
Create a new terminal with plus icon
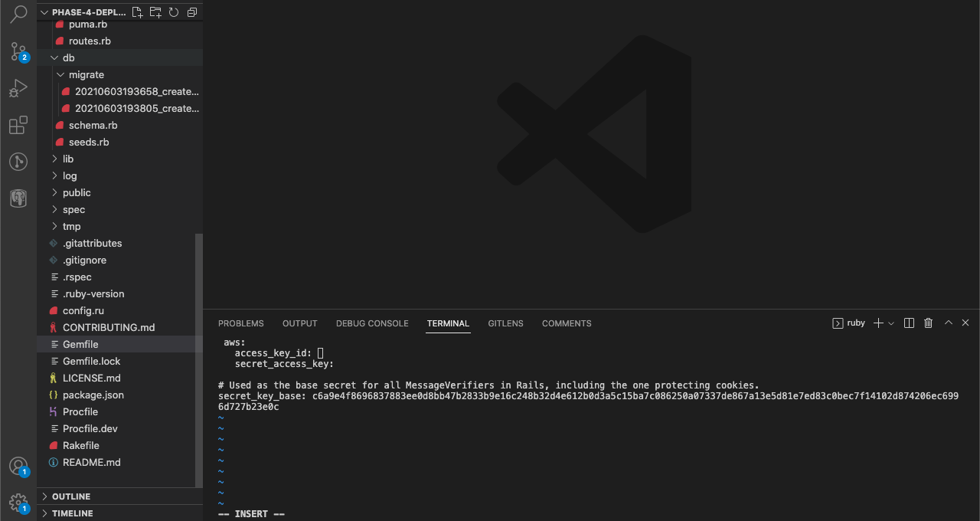click(x=879, y=323)
